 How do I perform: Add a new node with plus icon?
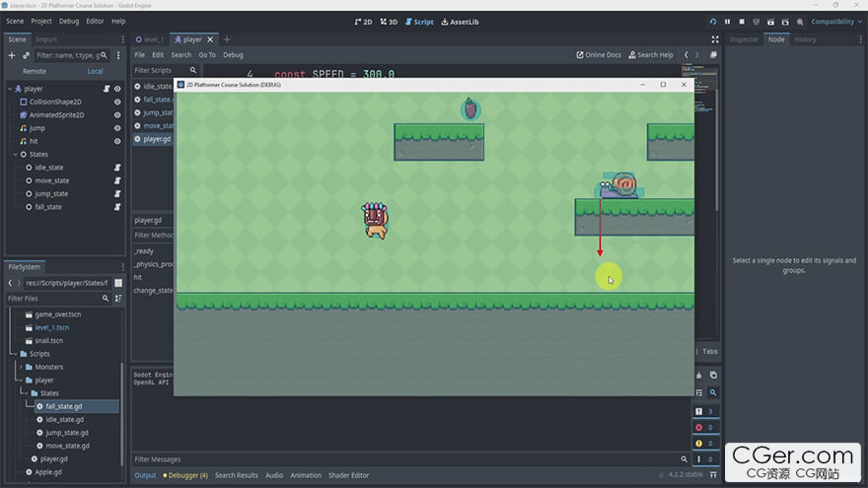[x=11, y=55]
